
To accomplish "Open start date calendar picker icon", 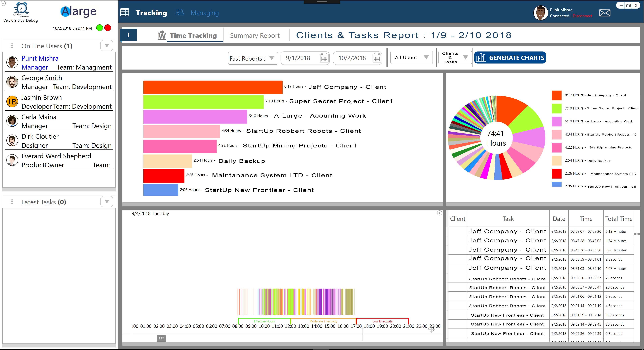I will tap(324, 58).
